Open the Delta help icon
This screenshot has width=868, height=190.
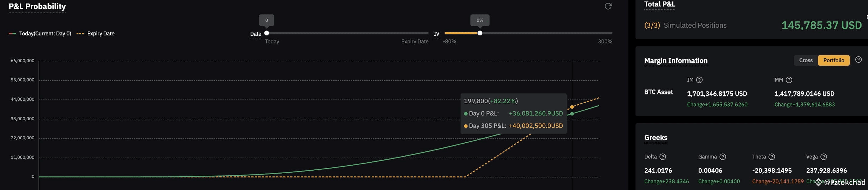(x=662, y=157)
